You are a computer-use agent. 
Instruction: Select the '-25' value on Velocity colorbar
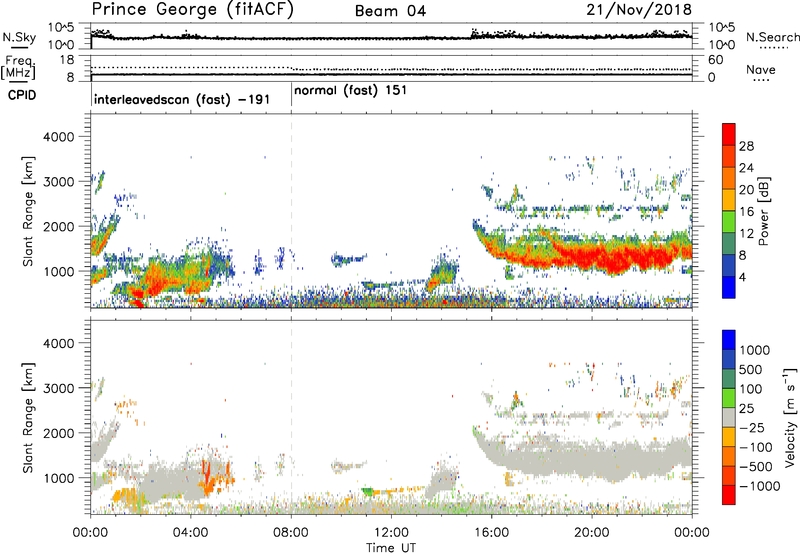coord(753,428)
